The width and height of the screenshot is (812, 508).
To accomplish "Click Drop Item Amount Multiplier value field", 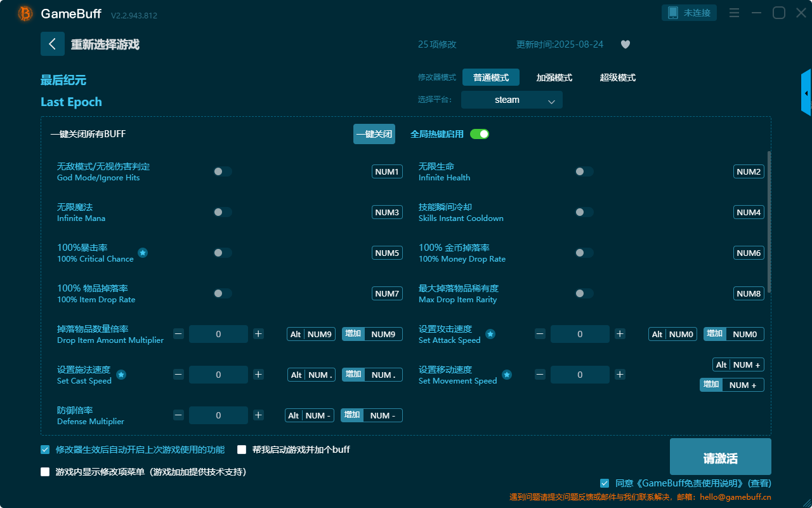I will (218, 334).
